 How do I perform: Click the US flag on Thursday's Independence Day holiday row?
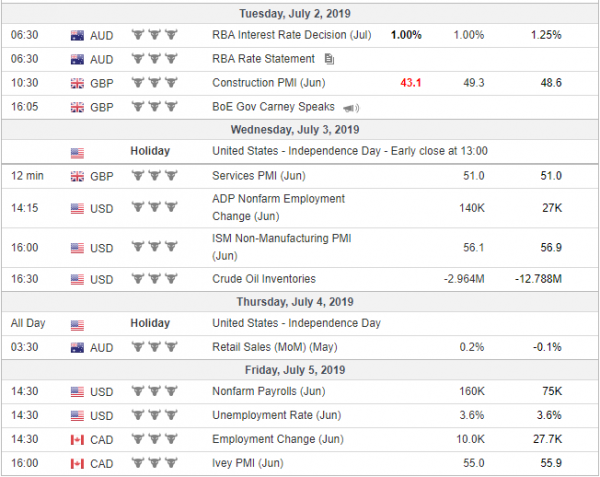click(77, 326)
